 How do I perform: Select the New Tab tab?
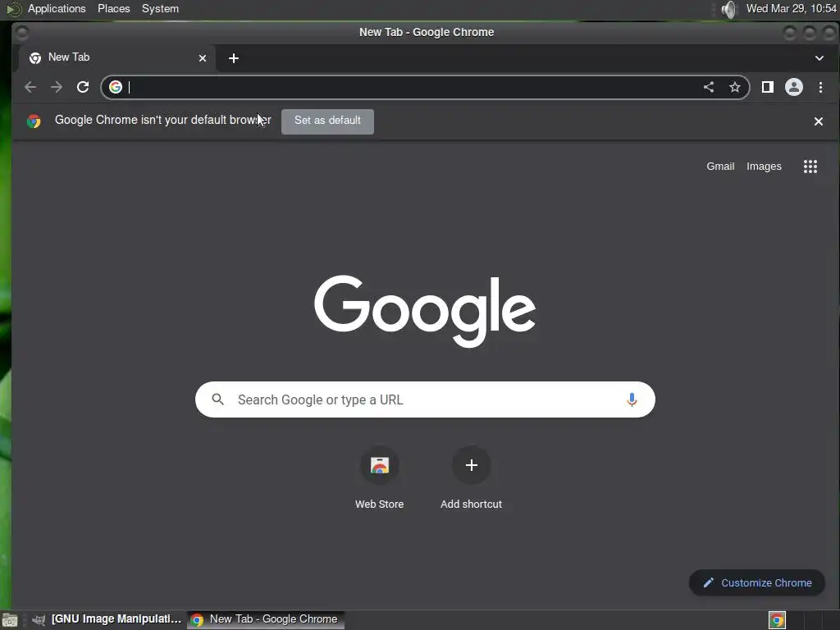[x=116, y=58]
